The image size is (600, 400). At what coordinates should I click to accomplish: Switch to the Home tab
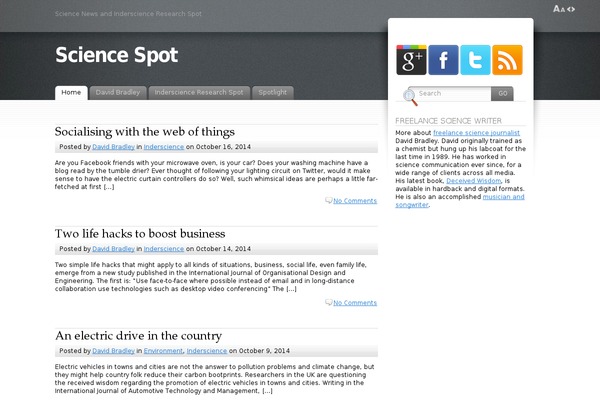click(71, 92)
